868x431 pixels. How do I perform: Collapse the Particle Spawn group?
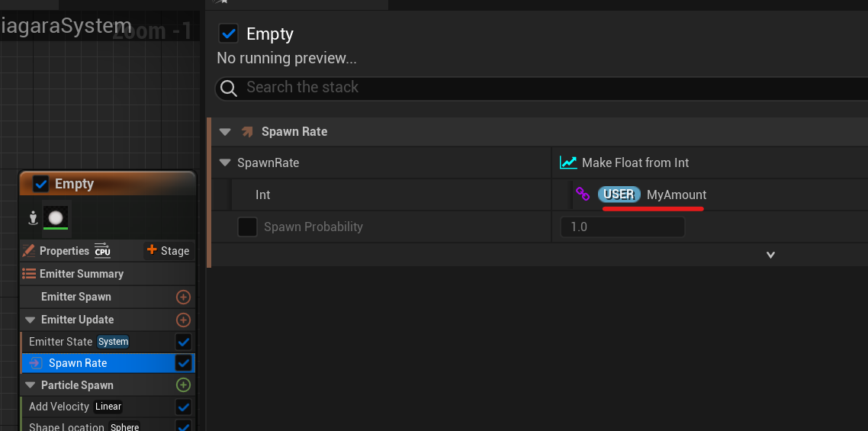31,385
